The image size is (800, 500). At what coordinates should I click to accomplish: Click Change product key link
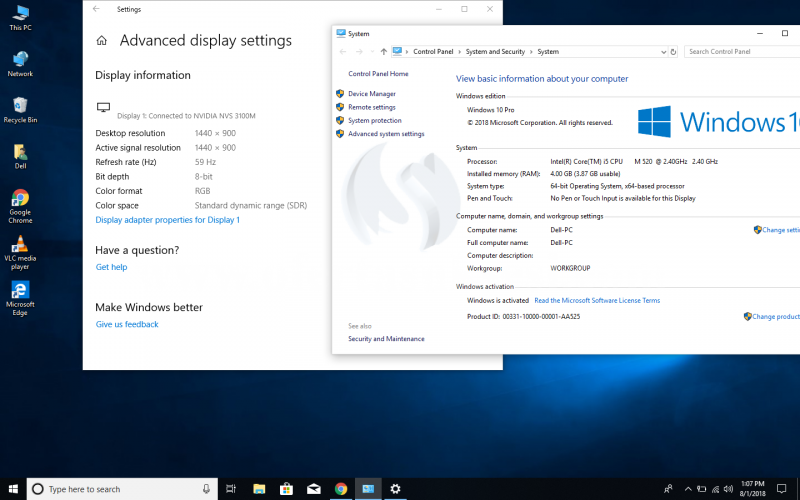click(776, 317)
